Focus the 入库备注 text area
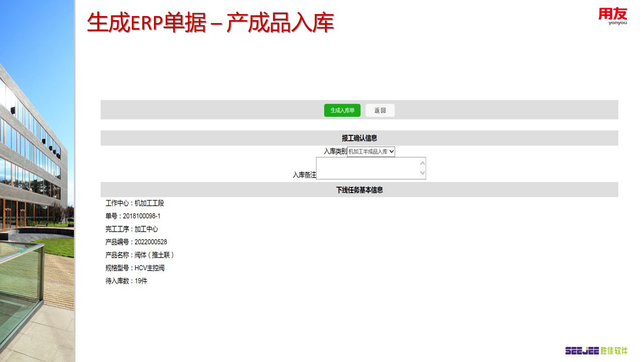This screenshot has width=644, height=362. 367,168
